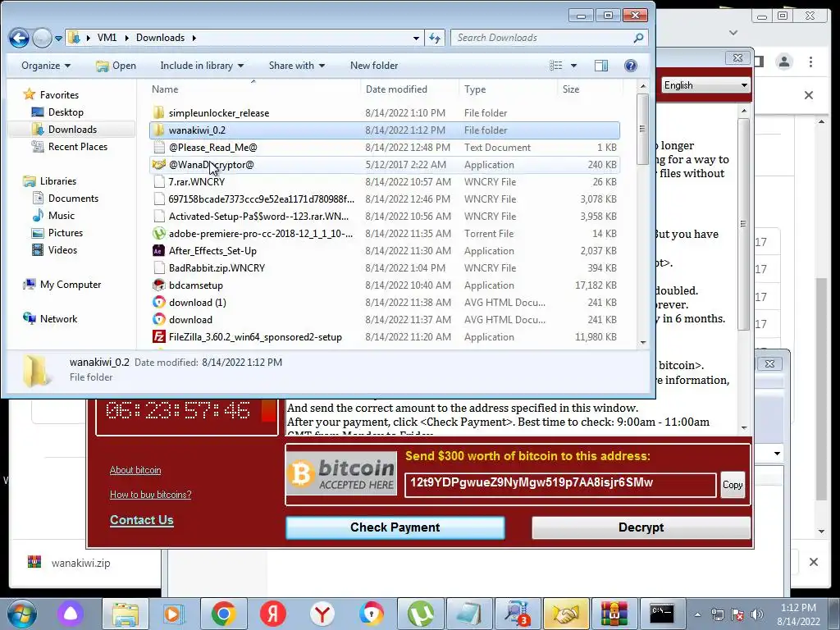840x630 pixels.
Task: Open the view options dropdown arrow
Action: pyautogui.click(x=573, y=66)
